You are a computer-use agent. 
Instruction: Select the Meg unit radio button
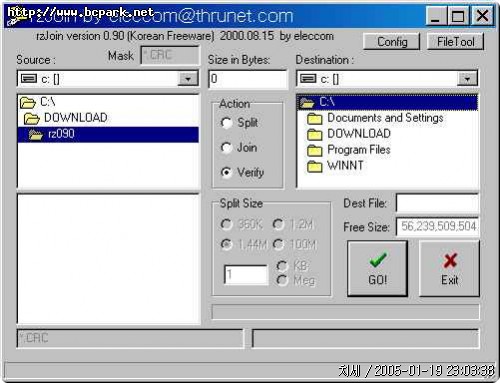(282, 280)
